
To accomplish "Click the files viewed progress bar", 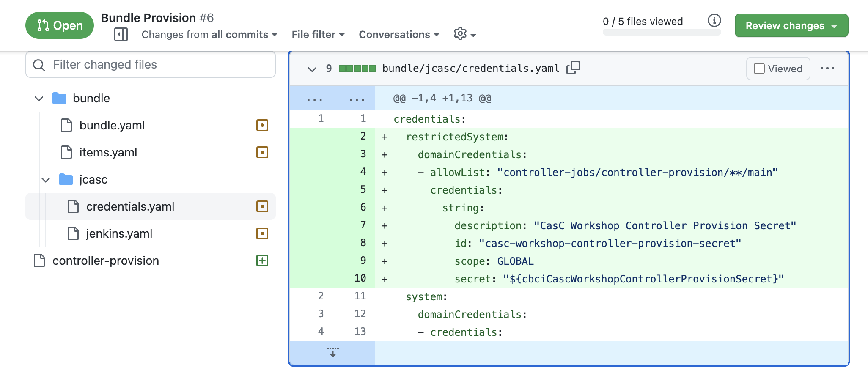I will (662, 33).
